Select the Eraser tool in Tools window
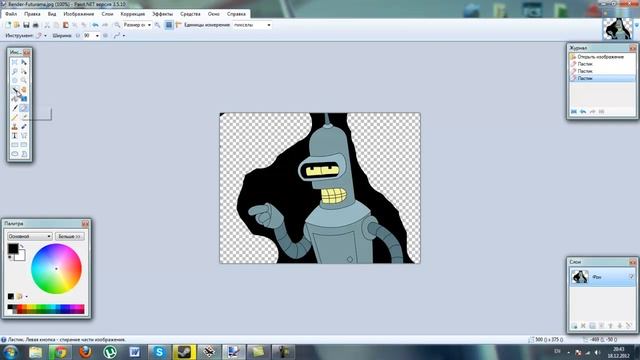Viewport: 640px width, 360px height. (24, 108)
